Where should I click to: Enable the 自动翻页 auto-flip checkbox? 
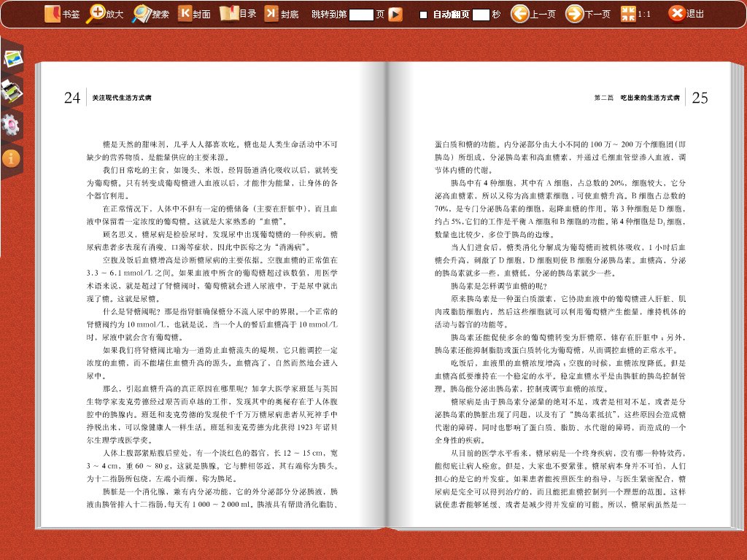pyautogui.click(x=423, y=15)
